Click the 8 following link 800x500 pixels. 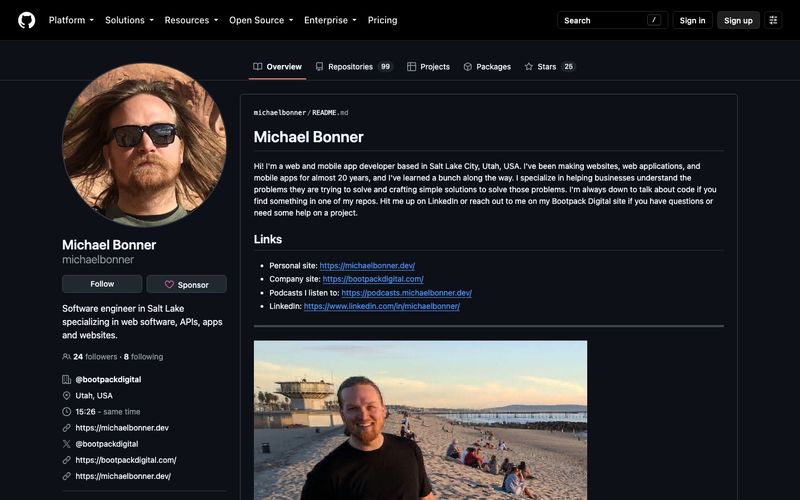click(143, 357)
